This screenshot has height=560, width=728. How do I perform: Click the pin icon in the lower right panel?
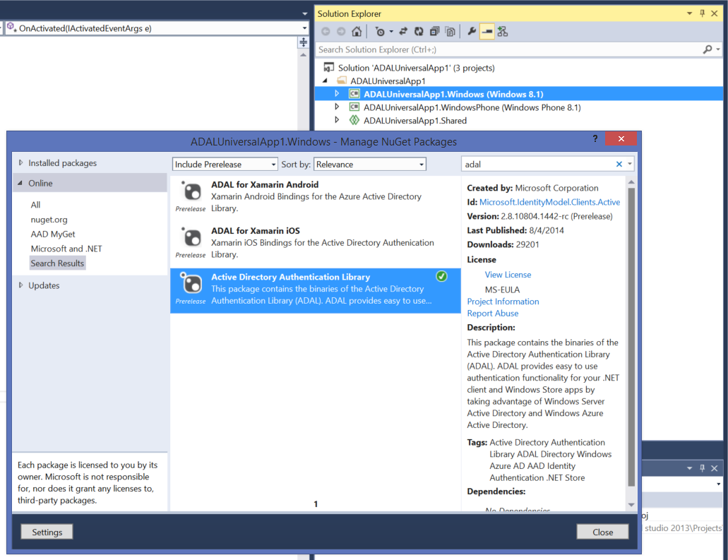(702, 468)
